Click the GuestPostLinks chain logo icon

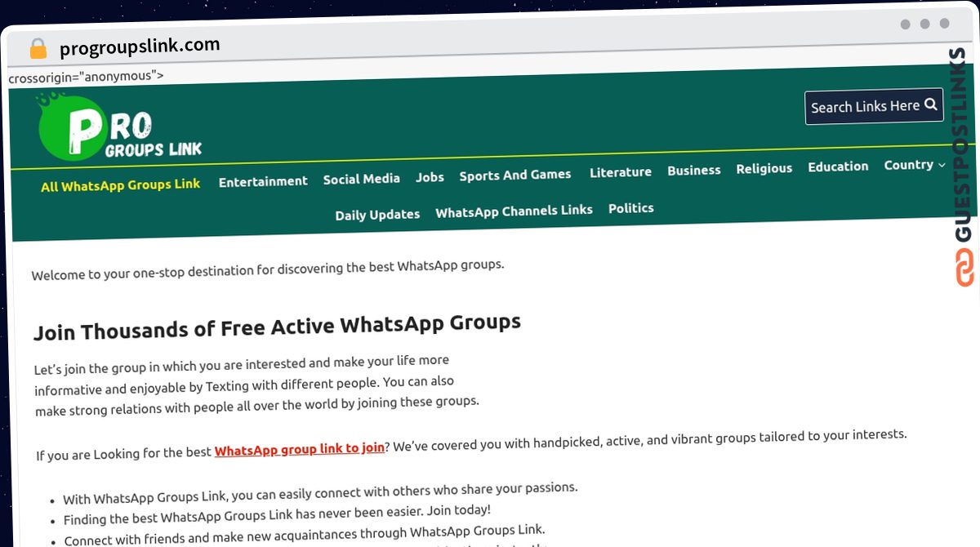point(965,269)
